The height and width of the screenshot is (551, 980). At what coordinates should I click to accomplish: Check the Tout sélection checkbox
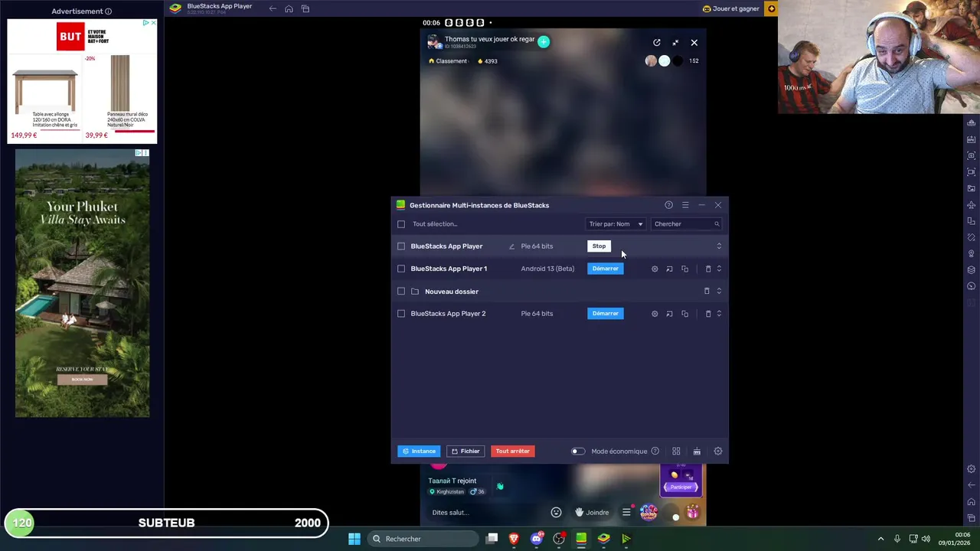[x=401, y=224]
